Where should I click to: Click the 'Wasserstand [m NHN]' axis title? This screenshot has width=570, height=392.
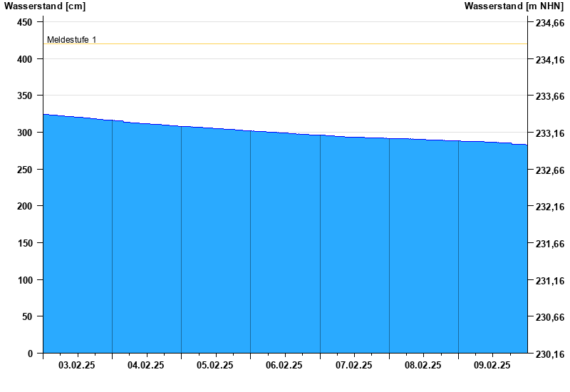[514, 6]
